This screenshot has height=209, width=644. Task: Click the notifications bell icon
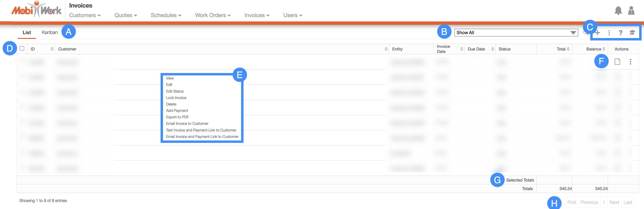click(618, 10)
